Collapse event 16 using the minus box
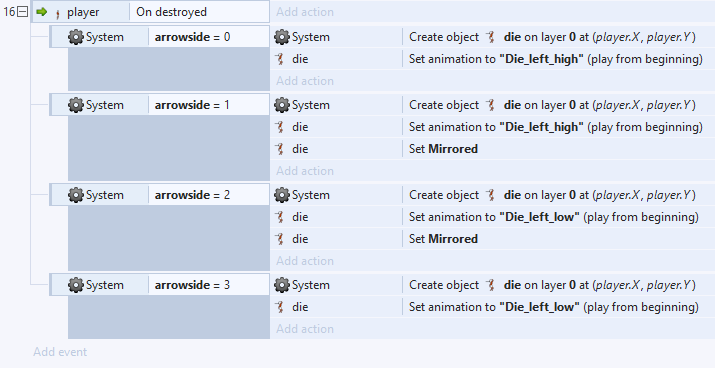The width and height of the screenshot is (715, 368). [22, 12]
